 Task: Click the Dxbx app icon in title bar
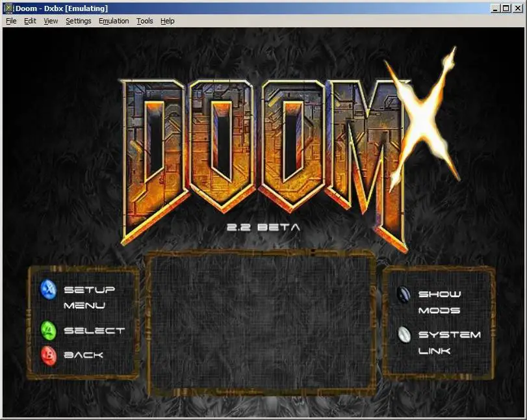pos(8,8)
